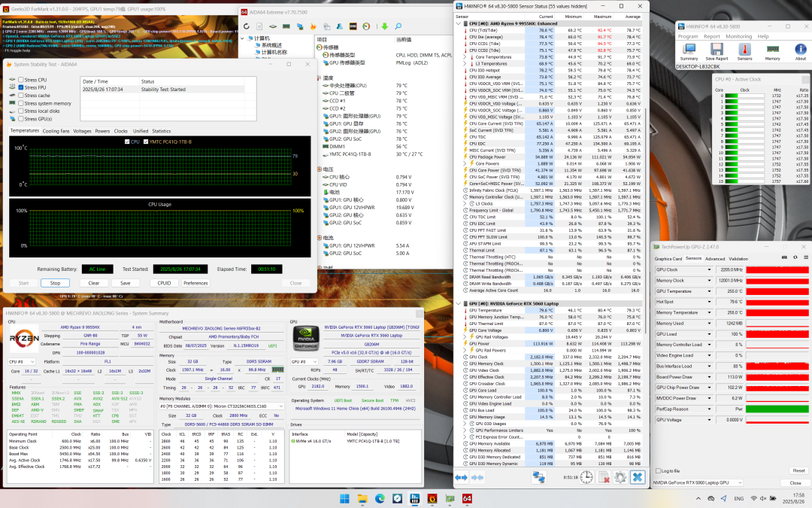Click the green download arrow in AIDA64
This screenshot has height=508, width=812.
[x=384, y=26]
